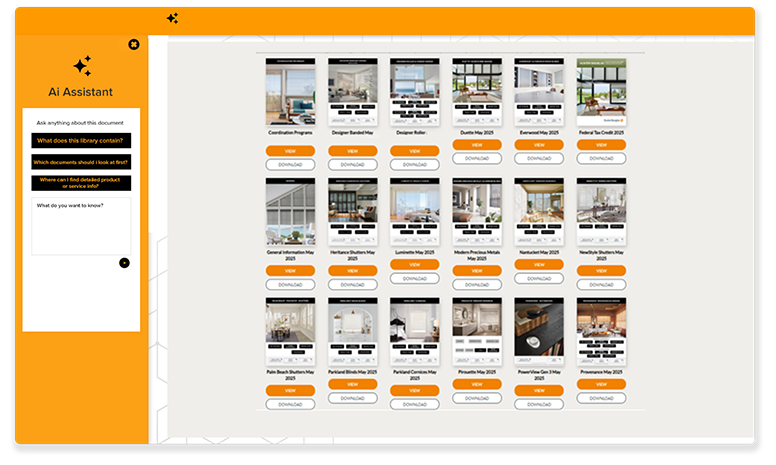The image size is (776, 465).
Task: Download Palm Beach Shutters May 2025
Action: pos(291,404)
